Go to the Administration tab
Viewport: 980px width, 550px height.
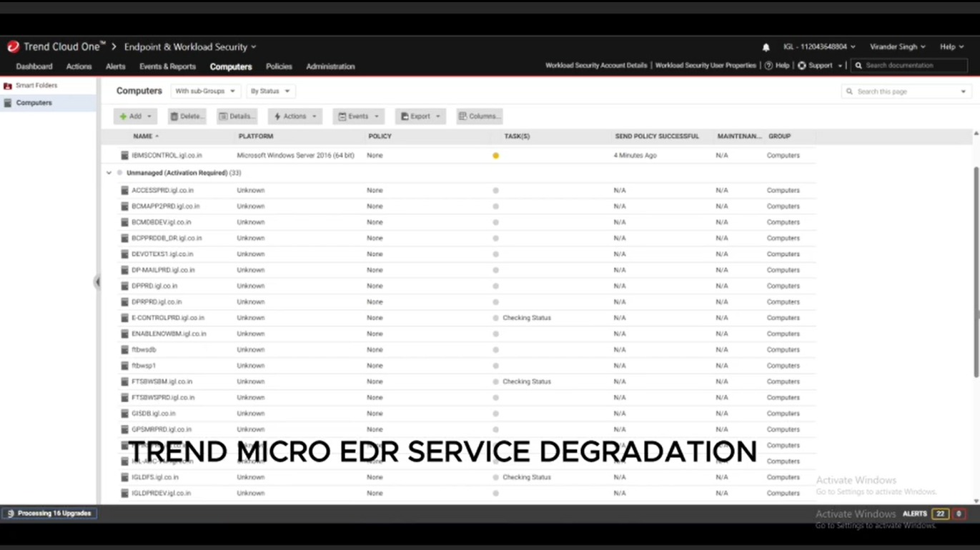[x=330, y=66]
